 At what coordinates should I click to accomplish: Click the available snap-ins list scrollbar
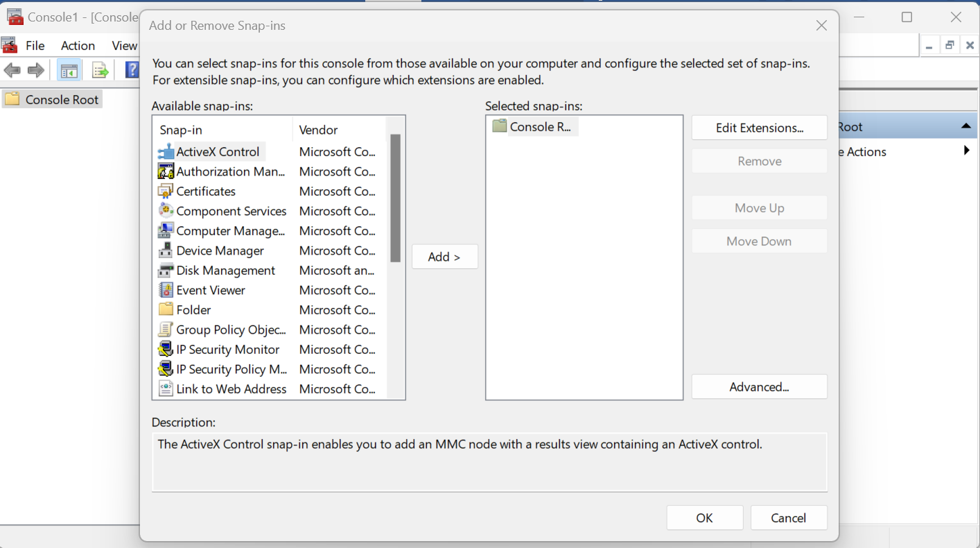tap(395, 198)
